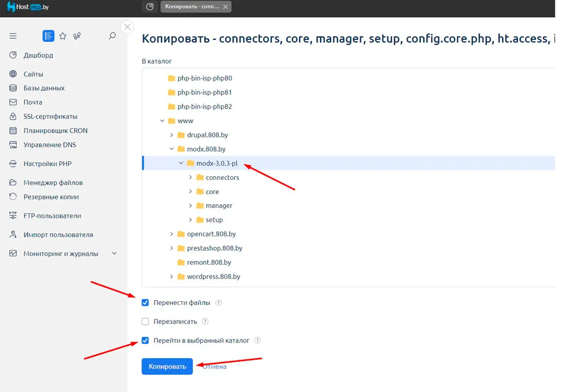Open Планировщик CRON
This screenshot has width=588, height=392.
55,131
